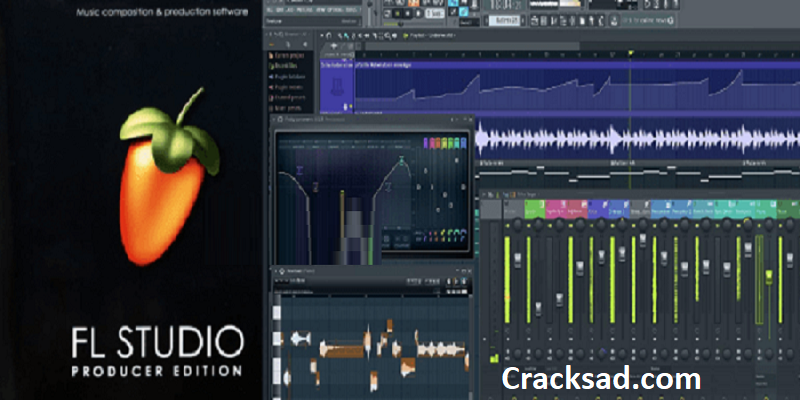
Task: Click the purple track pan knob
Action: point(602,224)
